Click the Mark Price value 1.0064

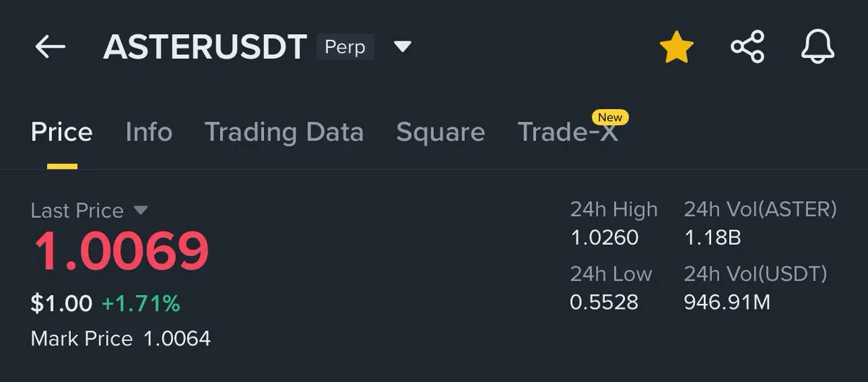click(177, 338)
